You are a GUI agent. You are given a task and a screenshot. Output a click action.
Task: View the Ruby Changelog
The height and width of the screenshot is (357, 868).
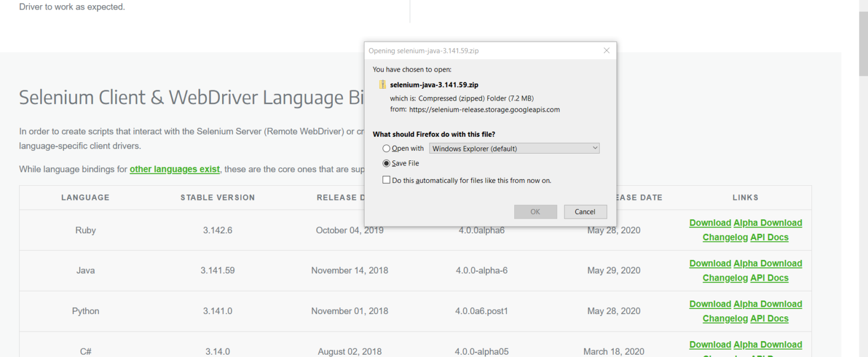(725, 237)
